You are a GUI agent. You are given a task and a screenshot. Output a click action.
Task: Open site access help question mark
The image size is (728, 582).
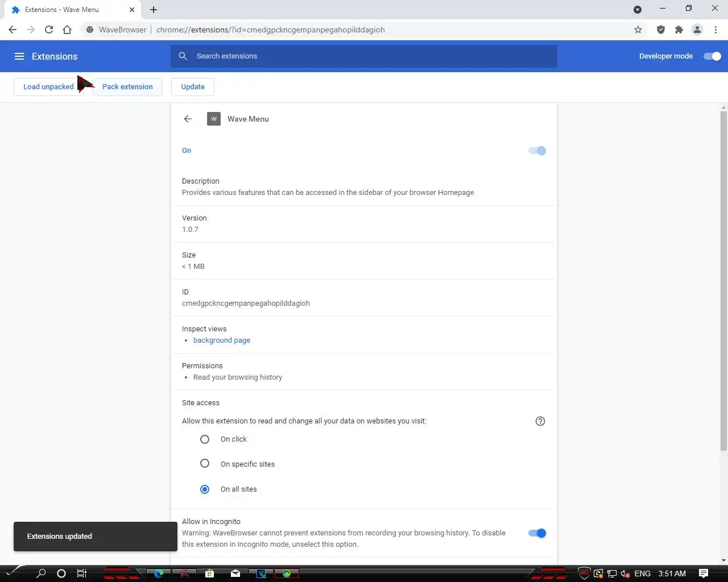coord(540,421)
